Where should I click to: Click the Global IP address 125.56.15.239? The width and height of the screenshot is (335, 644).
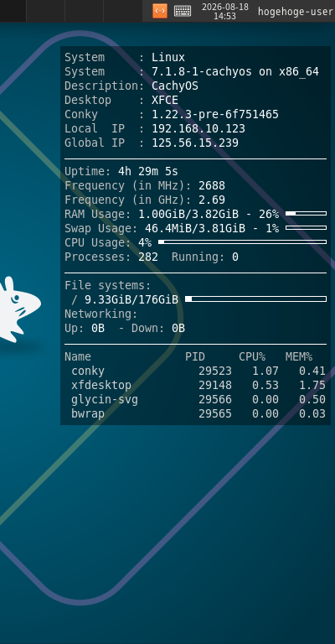(195, 143)
